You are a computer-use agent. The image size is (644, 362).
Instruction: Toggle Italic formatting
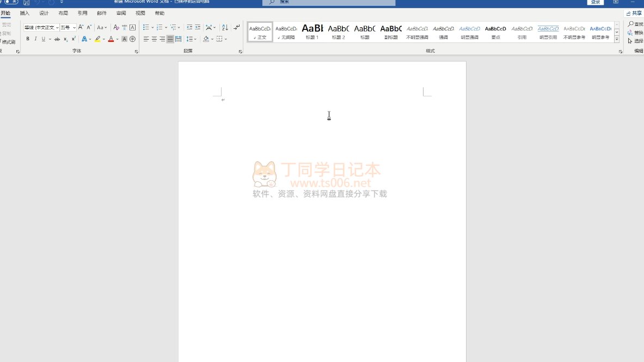point(35,39)
